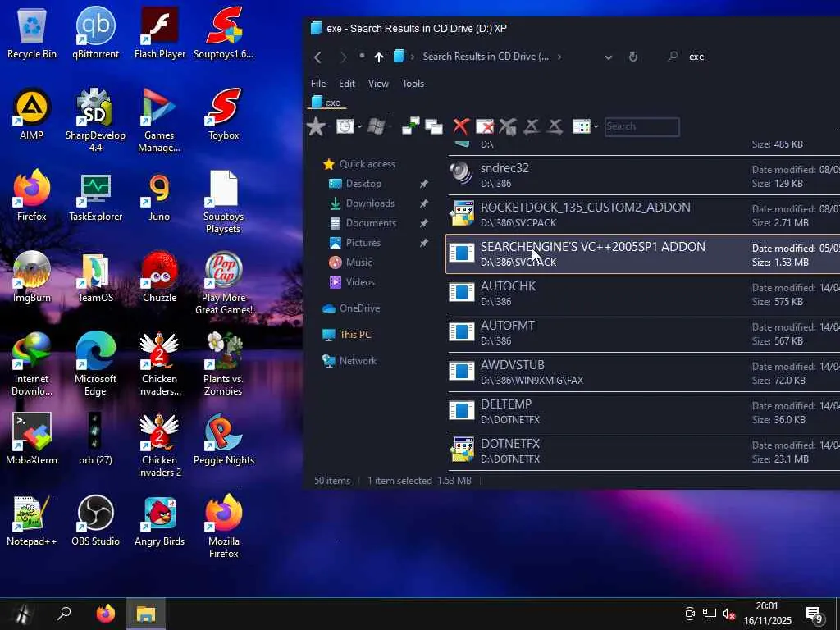Screen dimensions: 840x630
Task: Open Internet Download Manager desktop icon
Action: pyautogui.click(x=32, y=363)
